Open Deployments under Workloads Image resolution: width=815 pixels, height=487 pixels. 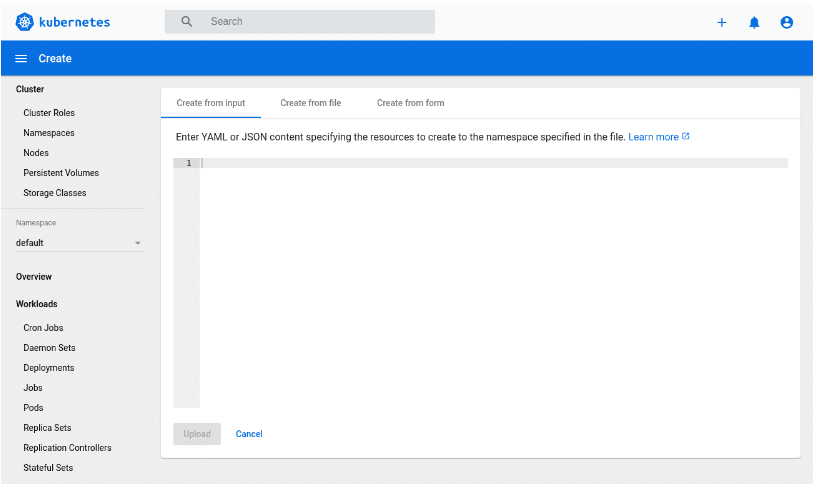click(x=49, y=368)
